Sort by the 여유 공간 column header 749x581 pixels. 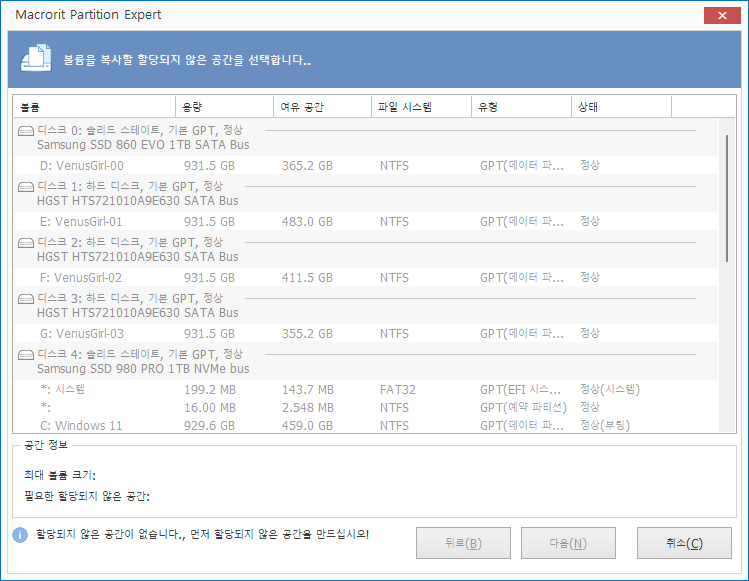(322, 107)
